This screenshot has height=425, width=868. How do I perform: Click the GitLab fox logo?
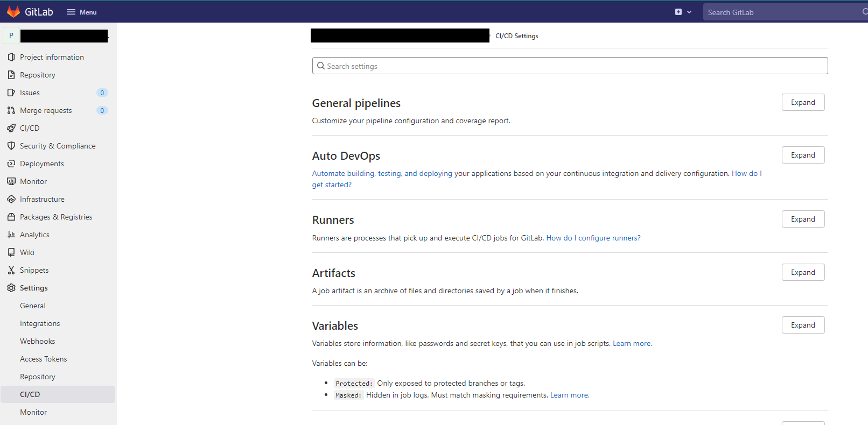tap(13, 12)
